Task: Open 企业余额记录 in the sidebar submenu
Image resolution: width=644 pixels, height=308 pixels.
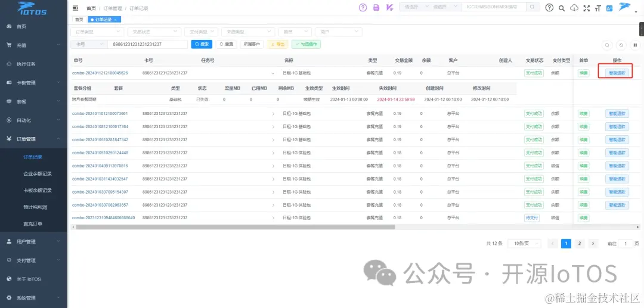Action: (38, 174)
